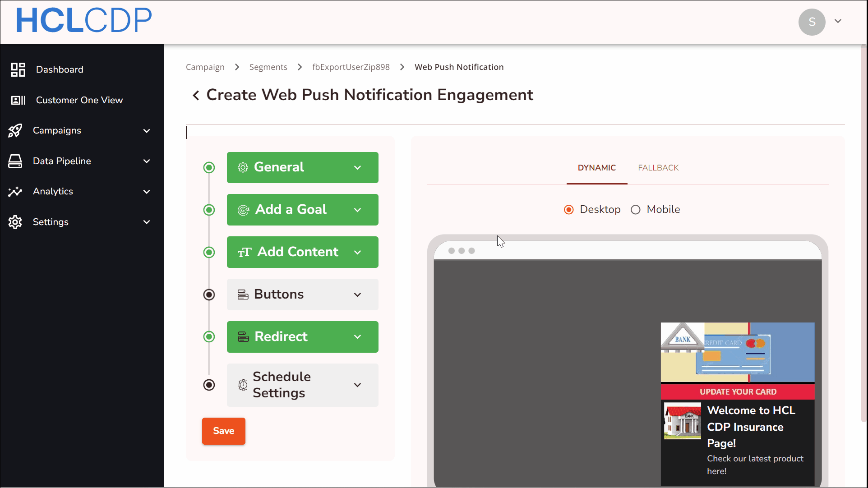Click the orange Save button
This screenshot has width=868, height=488.
click(x=224, y=431)
